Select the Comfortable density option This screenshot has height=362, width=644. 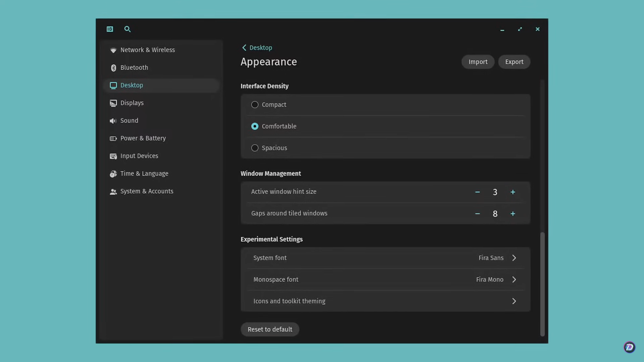(x=255, y=126)
